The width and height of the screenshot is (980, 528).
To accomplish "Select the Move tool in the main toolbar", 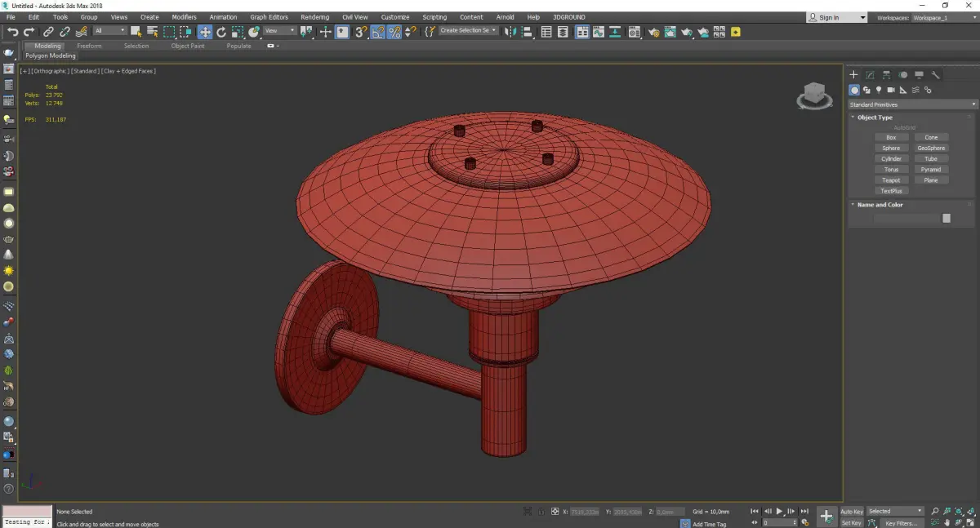I will [204, 32].
